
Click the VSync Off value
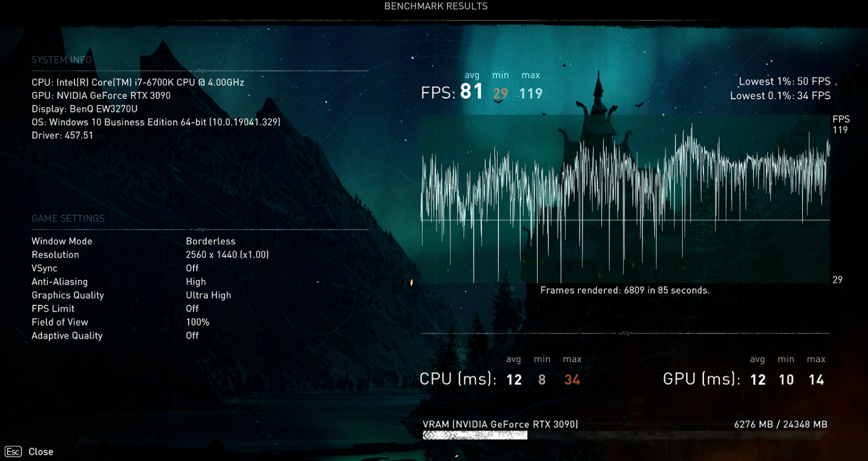click(x=193, y=268)
